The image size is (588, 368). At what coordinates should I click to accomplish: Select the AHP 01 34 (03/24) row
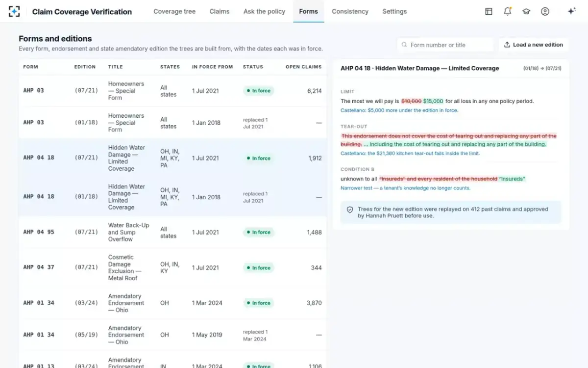tap(172, 303)
